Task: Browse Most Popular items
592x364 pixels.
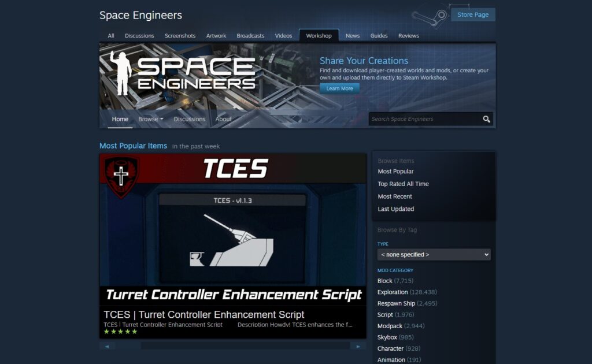Action: [x=395, y=171]
